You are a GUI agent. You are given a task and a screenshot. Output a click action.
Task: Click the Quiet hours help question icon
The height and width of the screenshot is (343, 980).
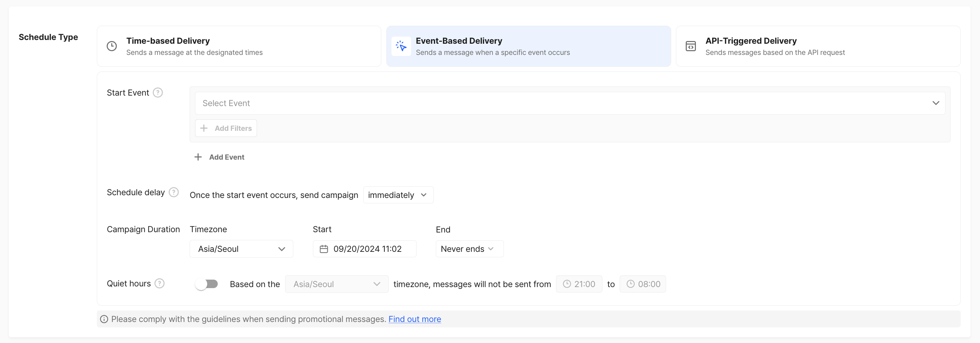click(160, 283)
